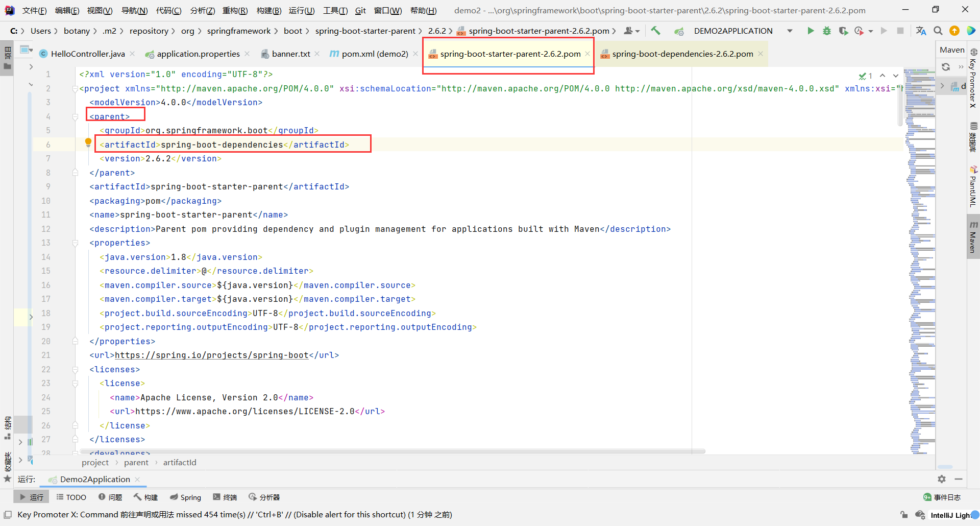Switch to pom.xml (demo2) tab
980x526 pixels.
coord(375,54)
